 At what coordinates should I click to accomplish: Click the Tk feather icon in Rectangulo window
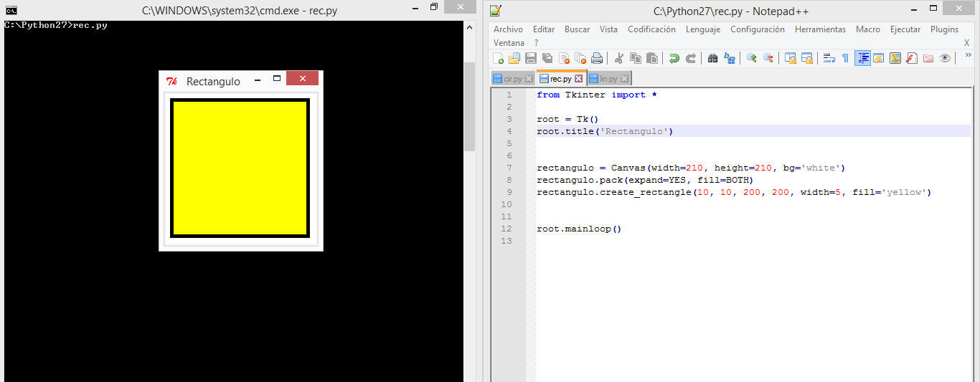coord(171,81)
